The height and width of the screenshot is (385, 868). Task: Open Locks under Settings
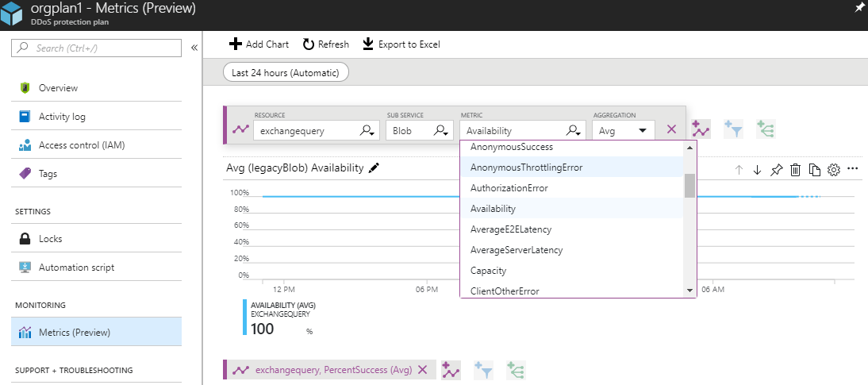96,239
